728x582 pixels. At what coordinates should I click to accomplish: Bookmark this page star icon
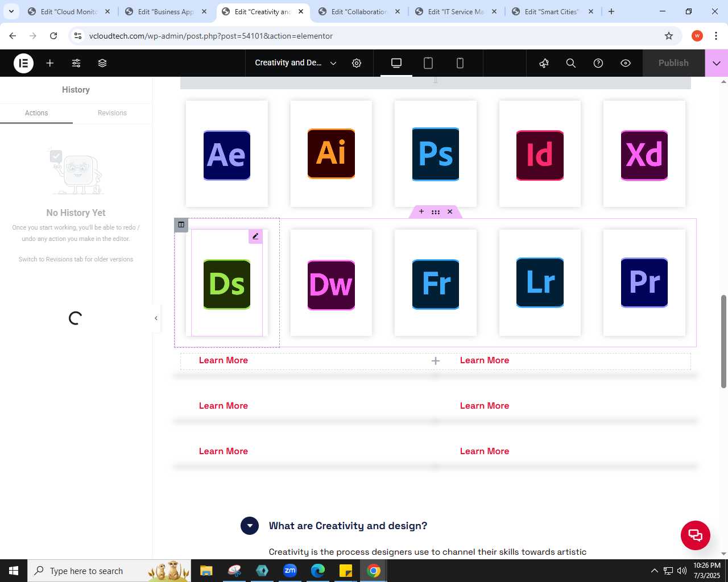pyautogui.click(x=669, y=36)
